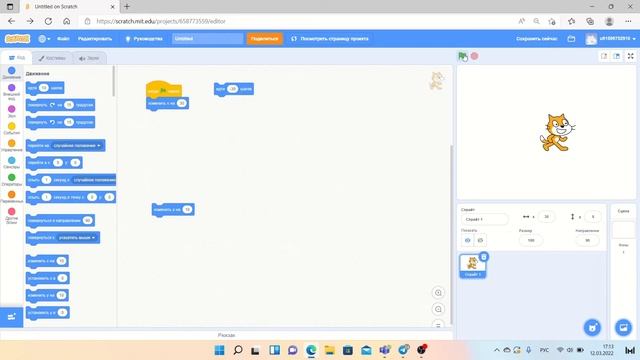
Task: Select the Events (События) block category
Action: [11, 128]
